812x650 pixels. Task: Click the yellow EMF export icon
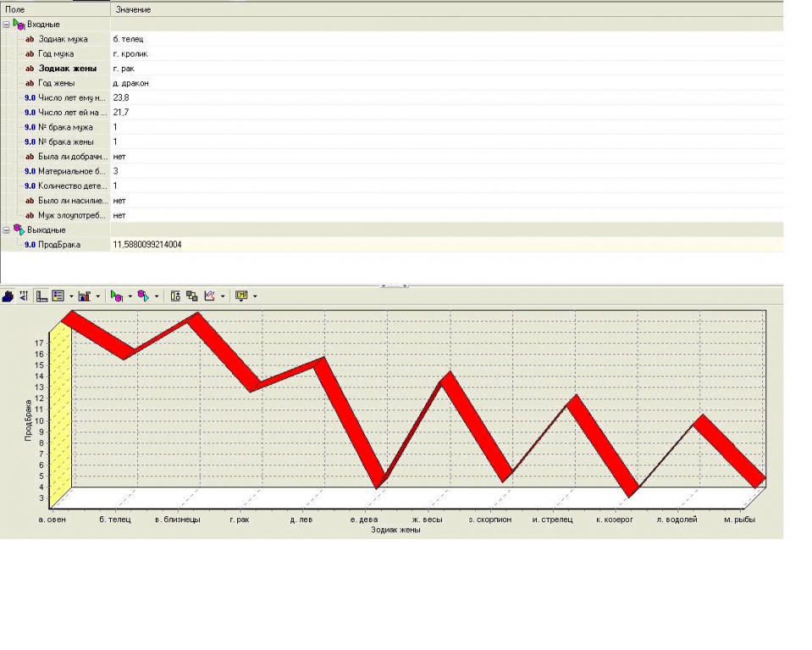pos(241,296)
